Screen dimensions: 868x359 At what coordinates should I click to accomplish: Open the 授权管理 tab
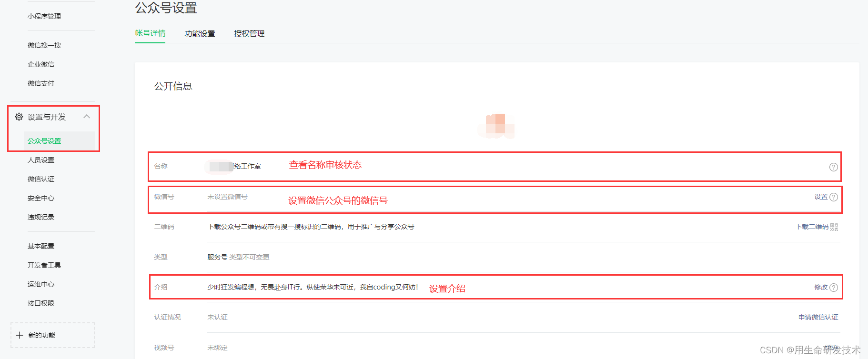click(249, 34)
